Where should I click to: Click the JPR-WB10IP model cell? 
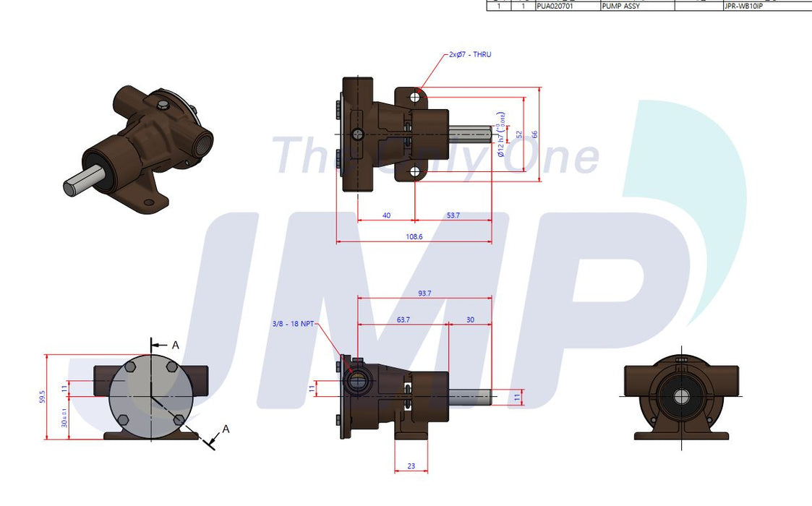[767, 7]
